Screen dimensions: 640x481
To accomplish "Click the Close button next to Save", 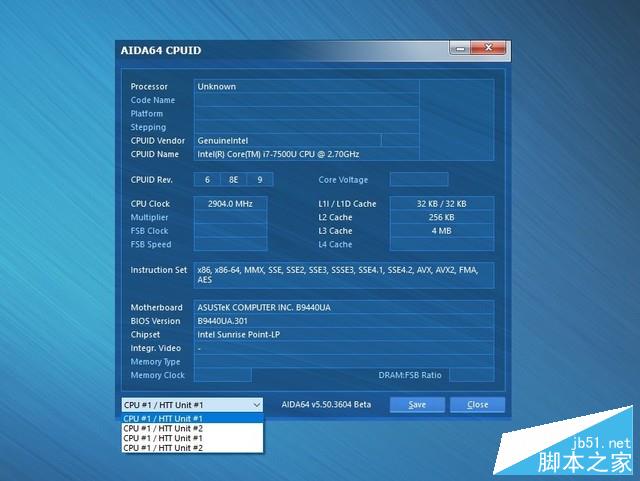I will [x=478, y=405].
